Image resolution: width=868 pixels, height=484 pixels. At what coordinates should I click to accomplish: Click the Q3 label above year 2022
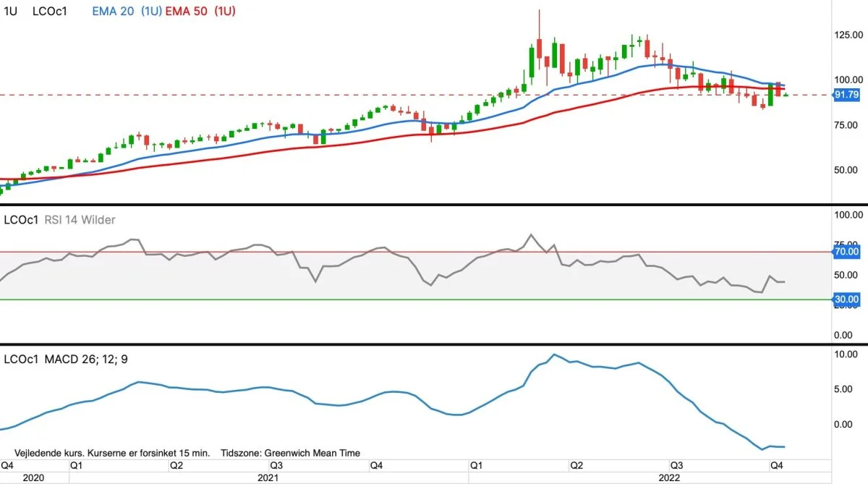(x=678, y=465)
